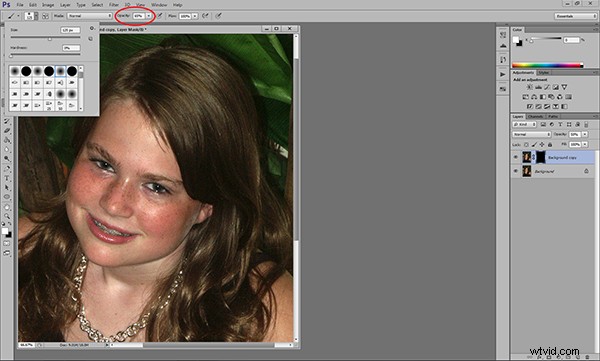Open the Window menu
Screen dimensions: 600x361
(159, 5)
